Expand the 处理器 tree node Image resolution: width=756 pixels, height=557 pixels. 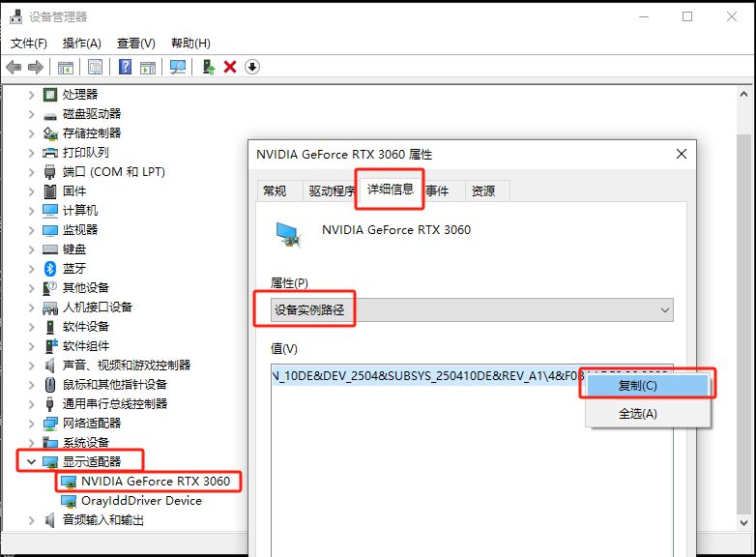point(31,95)
